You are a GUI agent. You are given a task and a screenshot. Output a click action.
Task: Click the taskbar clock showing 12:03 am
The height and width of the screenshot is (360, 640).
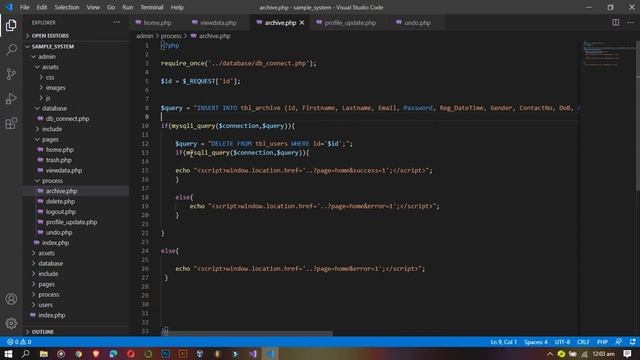point(603,354)
